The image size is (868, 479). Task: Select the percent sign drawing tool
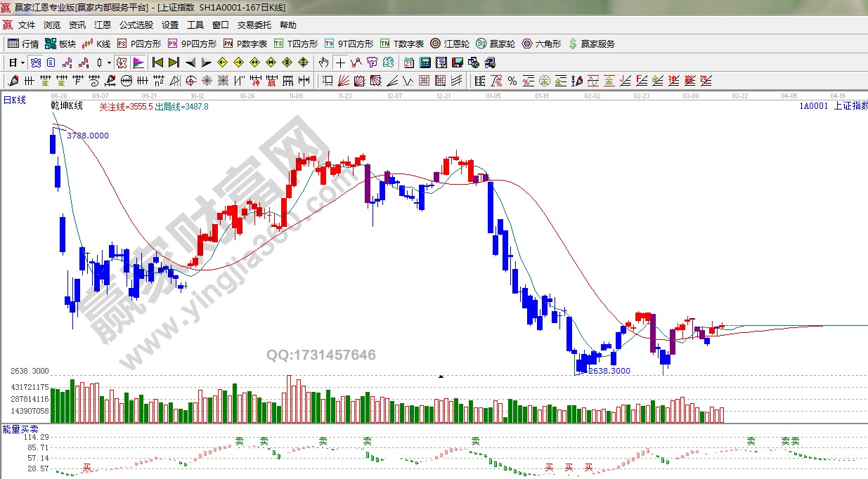point(512,80)
